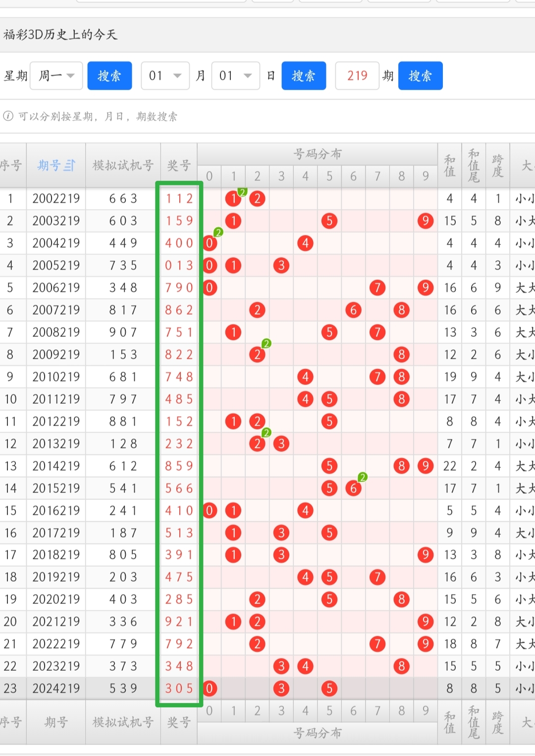The height and width of the screenshot is (756, 535).
Task: Select issue number 2019219
Action: [x=56, y=577]
